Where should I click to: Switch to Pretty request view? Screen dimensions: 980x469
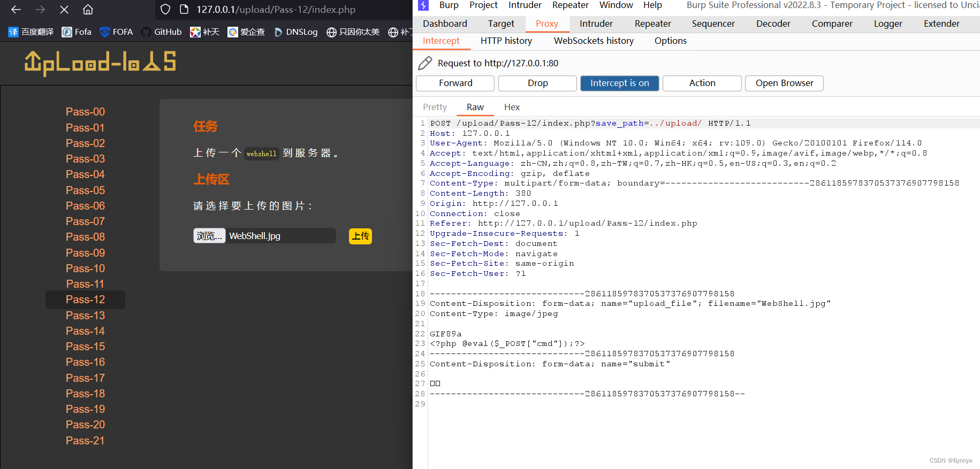pos(435,107)
